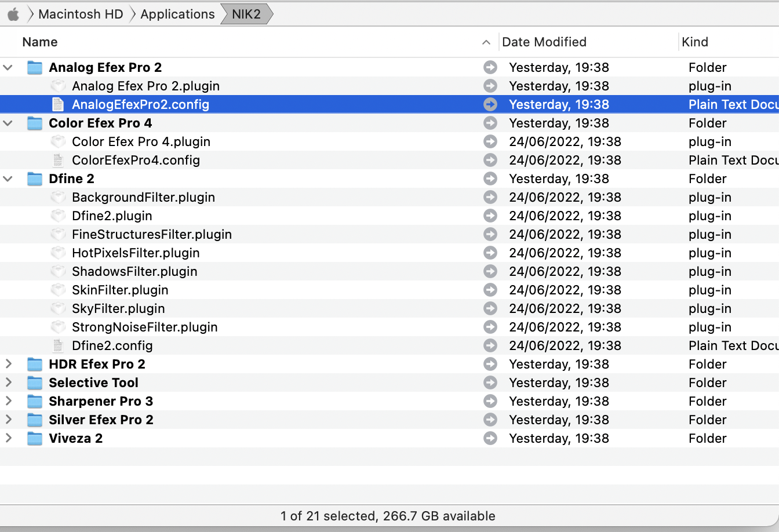This screenshot has height=532, width=779.
Task: Select StrongNoiseFilter.plugin file name
Action: tap(145, 327)
